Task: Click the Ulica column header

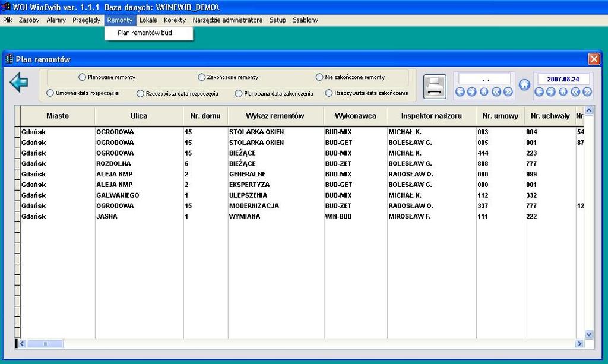Action: click(x=139, y=116)
